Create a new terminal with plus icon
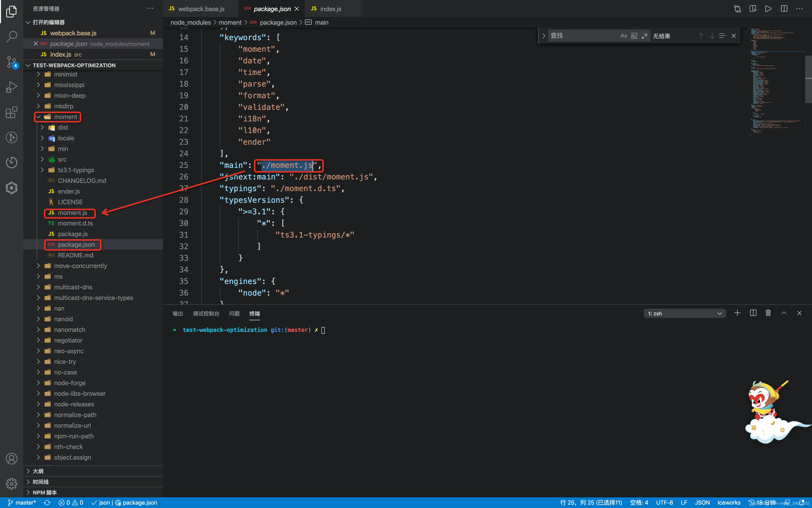This screenshot has width=812, height=508. click(737, 313)
